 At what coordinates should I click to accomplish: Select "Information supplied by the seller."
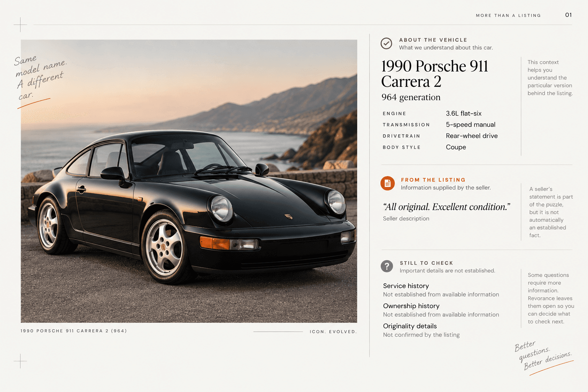(446, 188)
